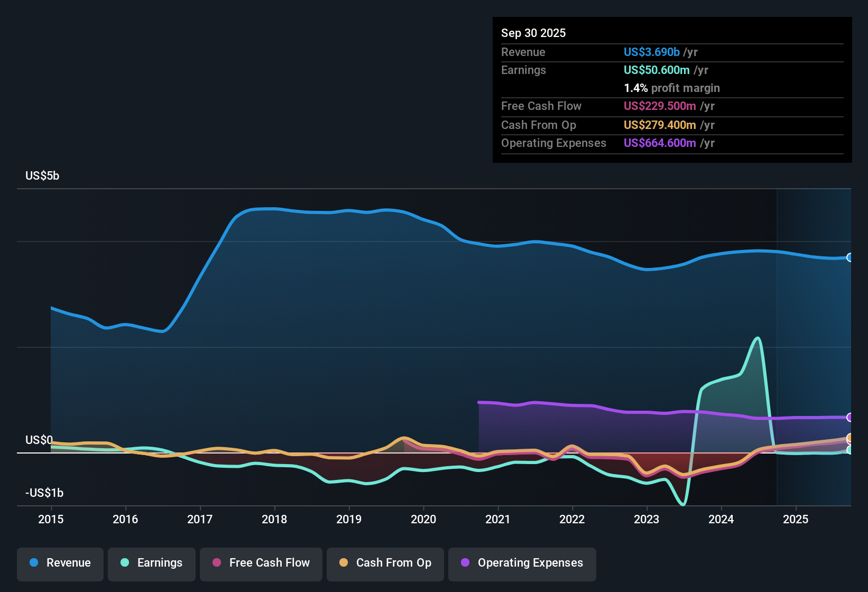Screen dimensions: 868x592
Task: Select the Operating Expenses endpoint circle at chart edge
Action: coord(849,418)
